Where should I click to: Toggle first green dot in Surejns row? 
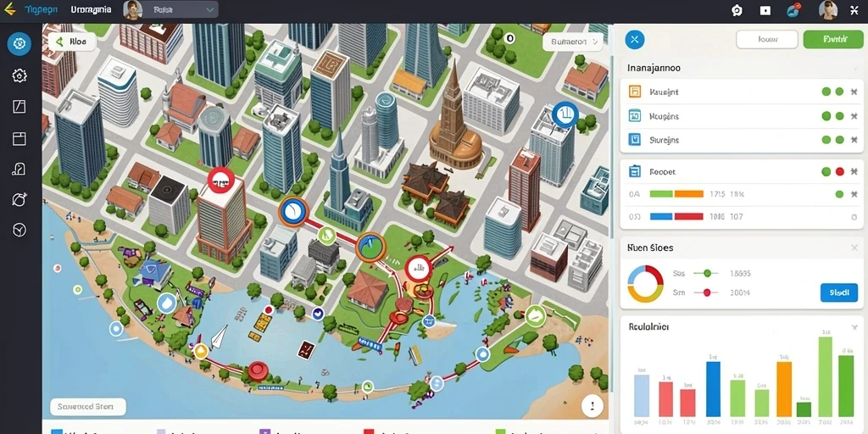(826, 140)
